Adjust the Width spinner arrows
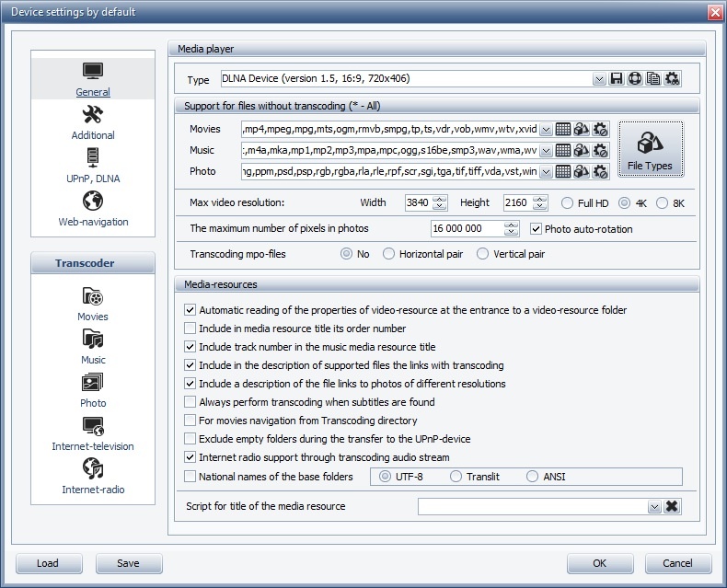This screenshot has width=727, height=588. pyautogui.click(x=440, y=202)
